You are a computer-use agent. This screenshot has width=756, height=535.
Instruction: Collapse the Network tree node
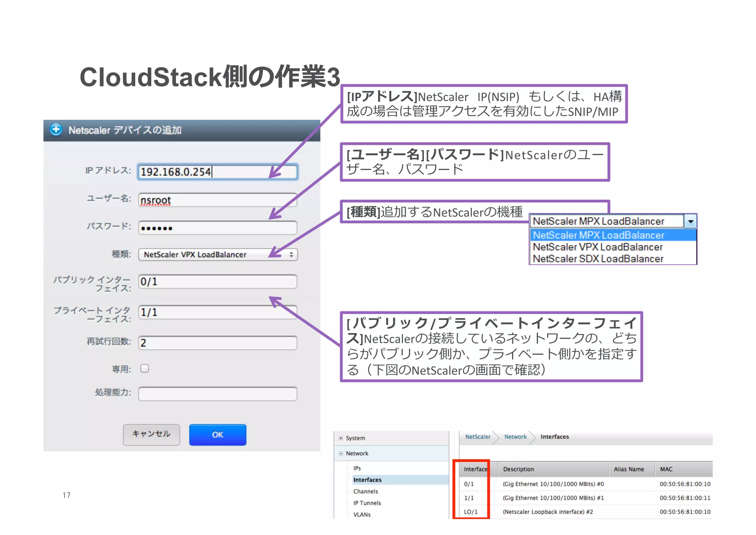341,453
